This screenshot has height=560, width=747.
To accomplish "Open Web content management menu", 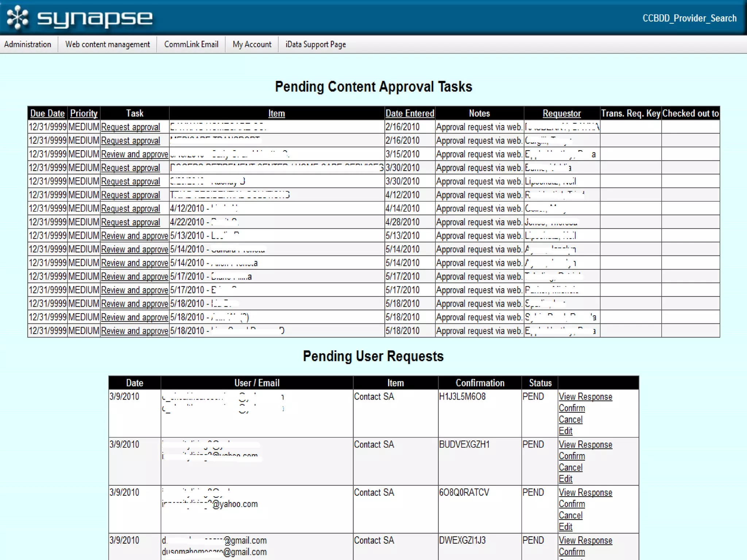I will tap(107, 44).
